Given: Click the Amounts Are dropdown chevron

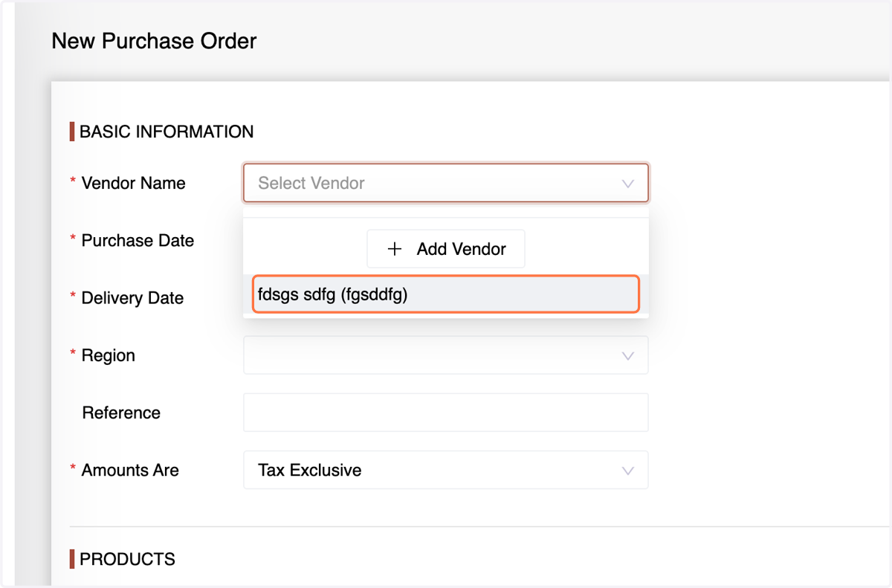Looking at the screenshot, I should coord(627,471).
